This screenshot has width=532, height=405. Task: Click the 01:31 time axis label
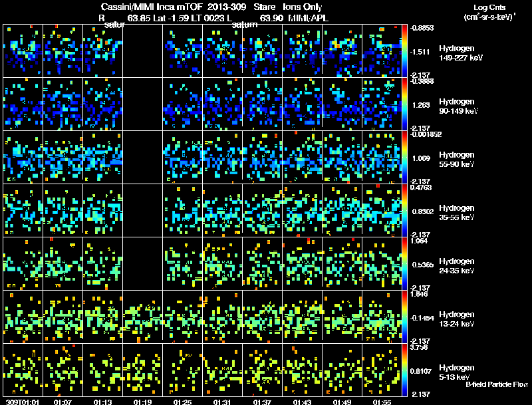[x=222, y=402]
